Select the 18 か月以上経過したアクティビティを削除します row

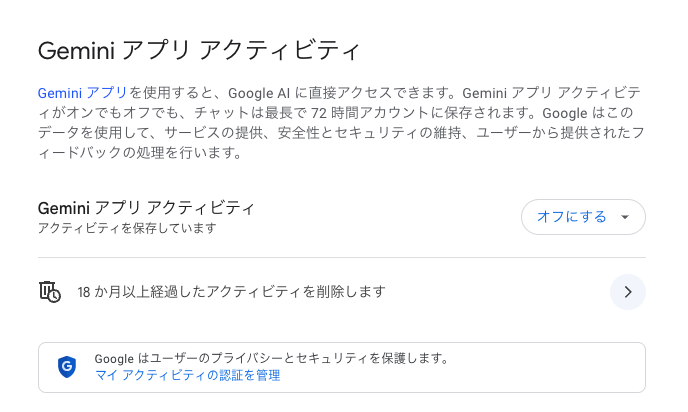[x=231, y=292]
